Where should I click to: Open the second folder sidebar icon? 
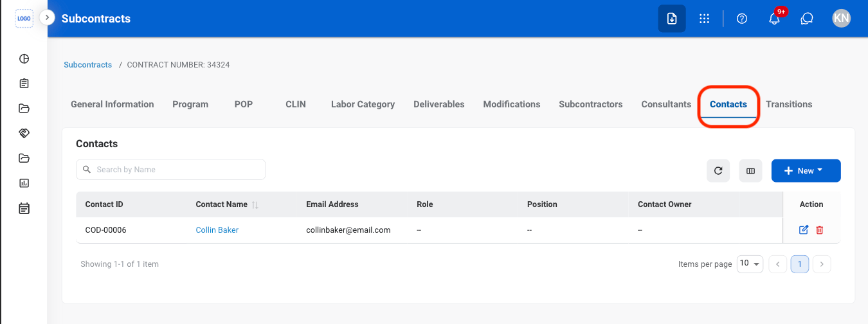24,158
